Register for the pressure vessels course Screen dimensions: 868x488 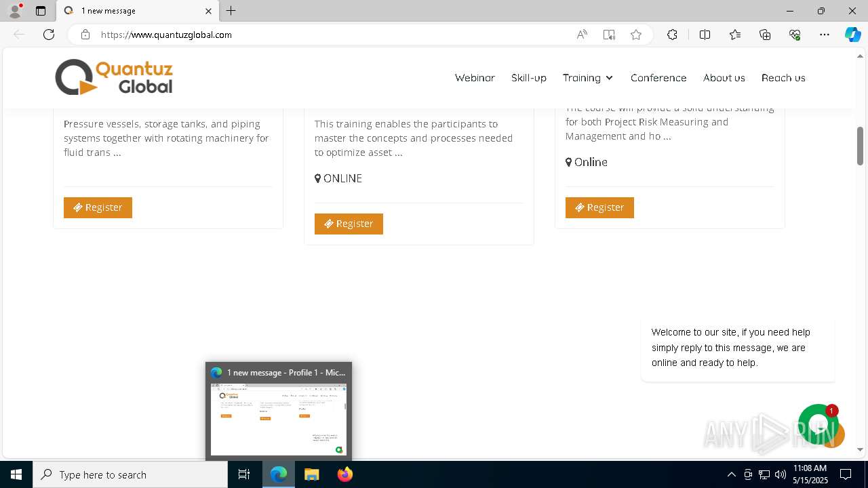[x=98, y=207]
